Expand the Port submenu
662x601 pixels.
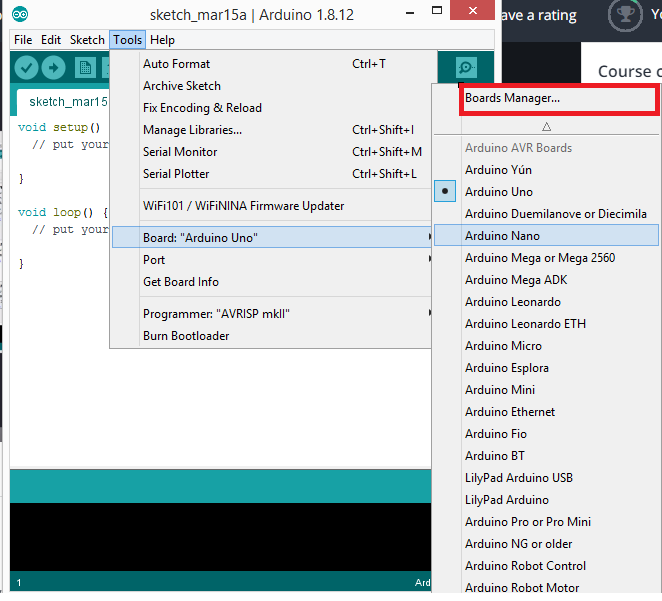tap(272, 260)
